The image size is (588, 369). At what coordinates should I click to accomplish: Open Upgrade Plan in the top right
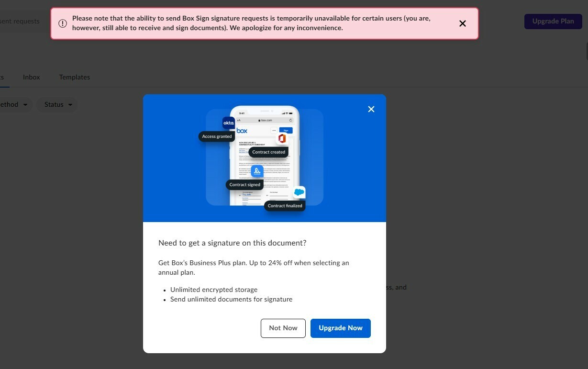[x=553, y=22]
